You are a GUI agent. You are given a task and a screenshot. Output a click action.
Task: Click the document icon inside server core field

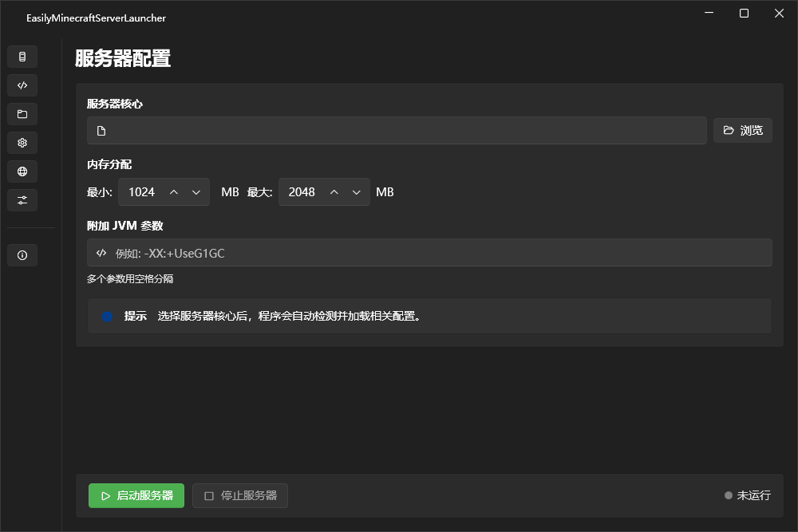pos(101,130)
